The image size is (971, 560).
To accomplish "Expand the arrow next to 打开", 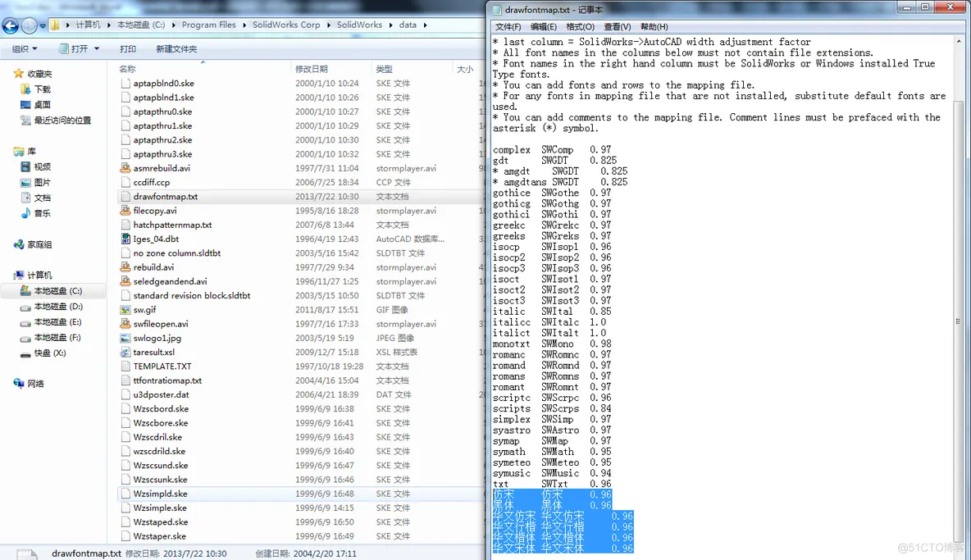I will click(97, 49).
